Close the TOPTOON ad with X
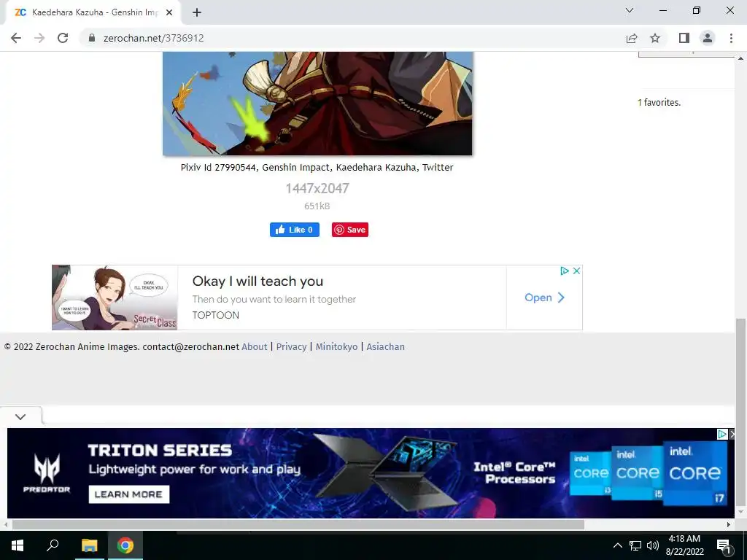This screenshot has width=747, height=560. [576, 271]
